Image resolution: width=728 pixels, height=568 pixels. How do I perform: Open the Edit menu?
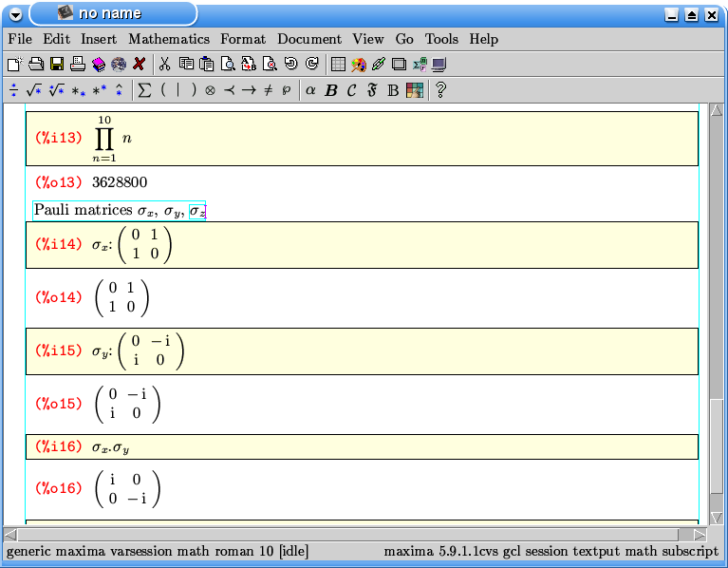click(x=57, y=39)
